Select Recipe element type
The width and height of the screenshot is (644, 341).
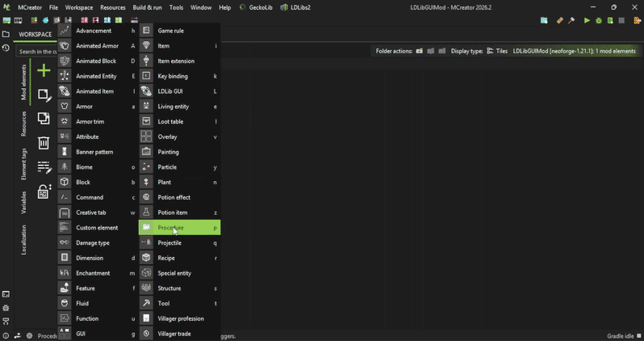[179, 258]
